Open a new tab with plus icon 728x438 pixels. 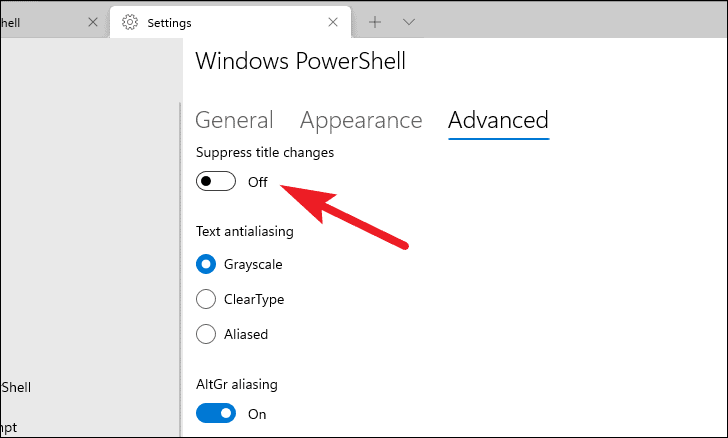tap(375, 22)
